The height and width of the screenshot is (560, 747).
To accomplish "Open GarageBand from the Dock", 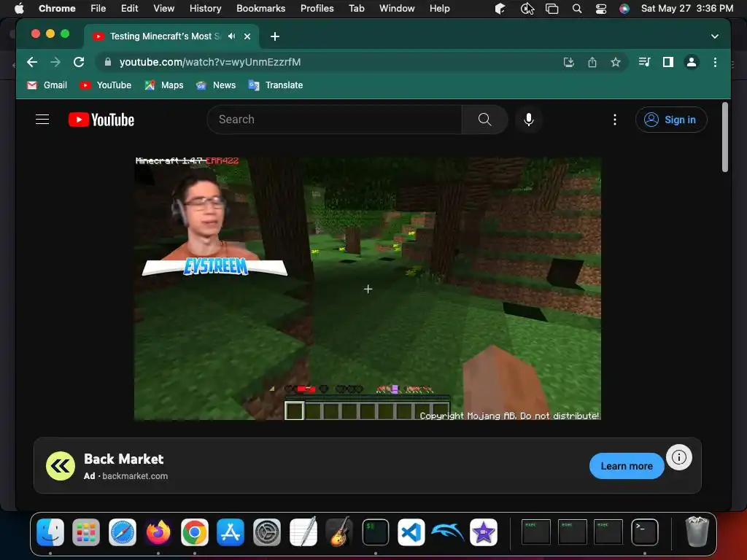I will 338,532.
